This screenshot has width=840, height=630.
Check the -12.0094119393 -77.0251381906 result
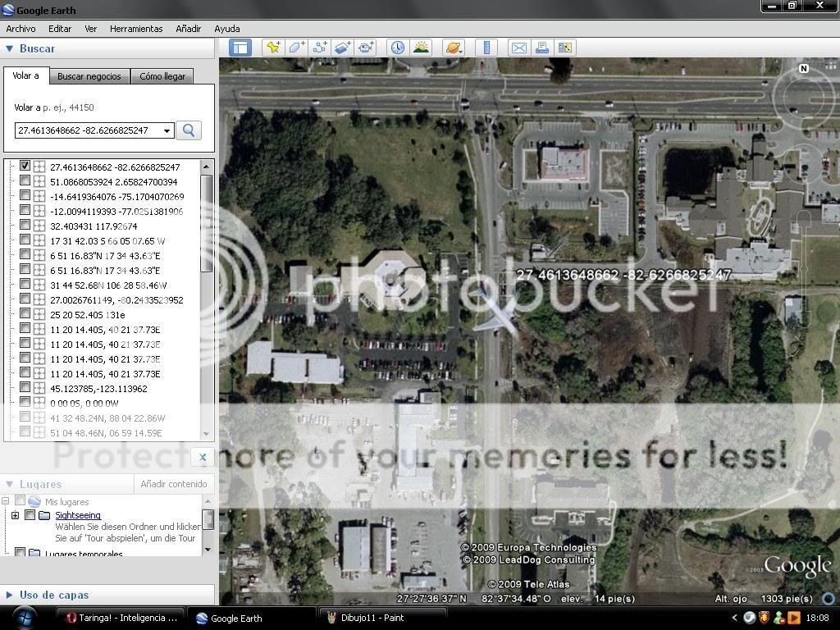[25, 210]
